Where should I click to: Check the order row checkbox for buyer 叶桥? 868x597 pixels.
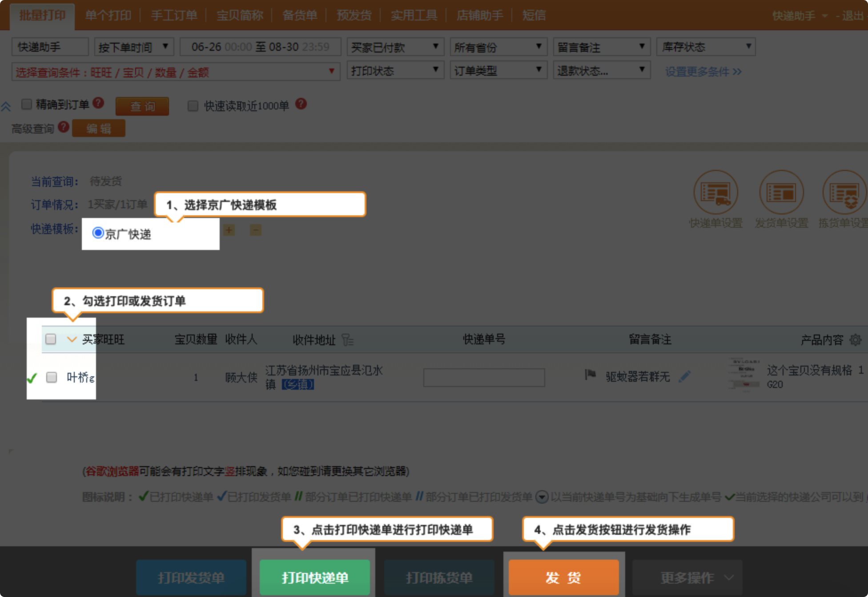pyautogui.click(x=52, y=377)
